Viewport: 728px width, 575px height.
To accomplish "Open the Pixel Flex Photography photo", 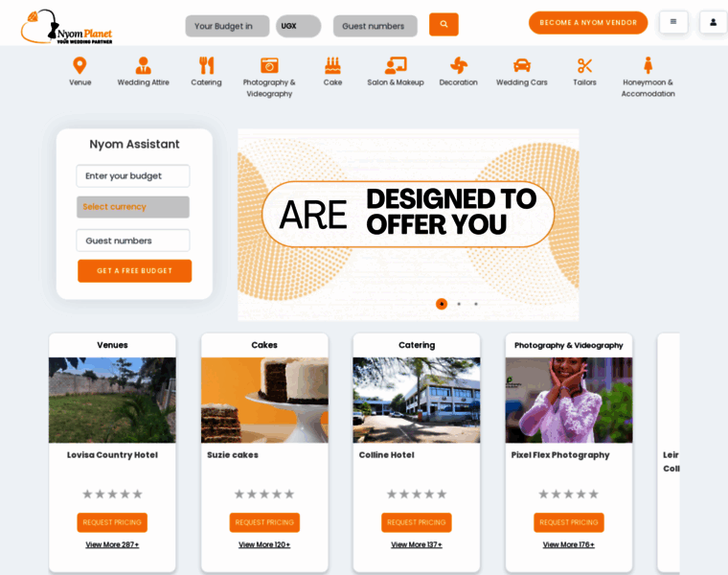I will 568,400.
